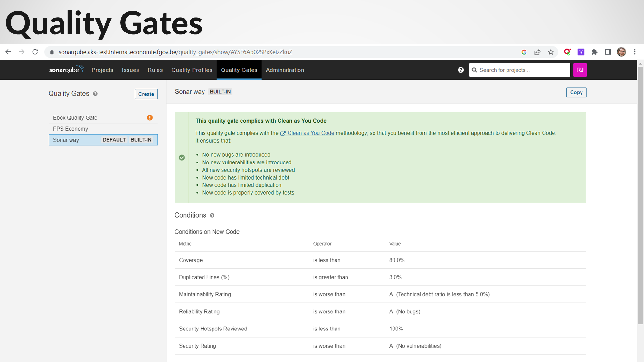Click the Quality Gates sidebar help icon
The height and width of the screenshot is (362, 644).
coord(95,94)
